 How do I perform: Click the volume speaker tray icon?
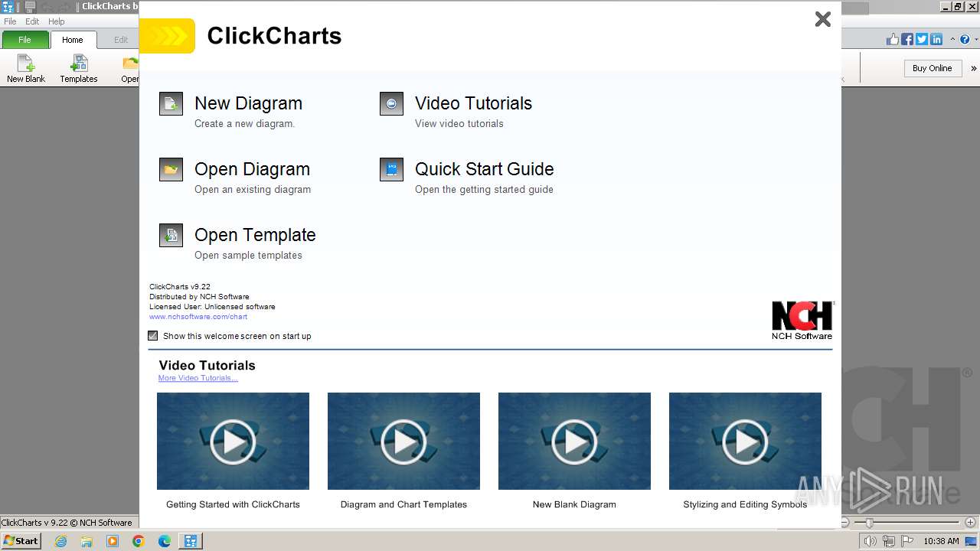coord(871,541)
